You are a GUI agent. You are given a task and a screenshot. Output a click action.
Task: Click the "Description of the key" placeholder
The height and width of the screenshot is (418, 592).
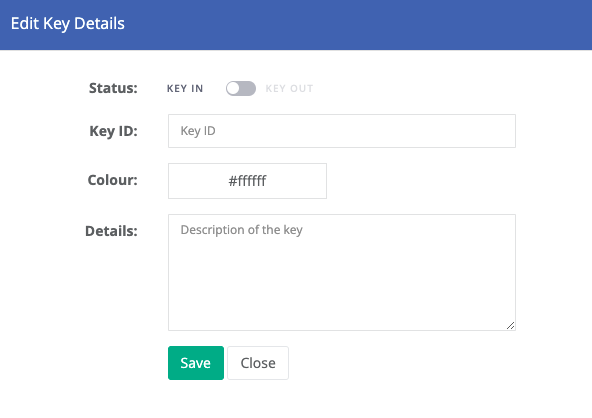[x=242, y=230]
